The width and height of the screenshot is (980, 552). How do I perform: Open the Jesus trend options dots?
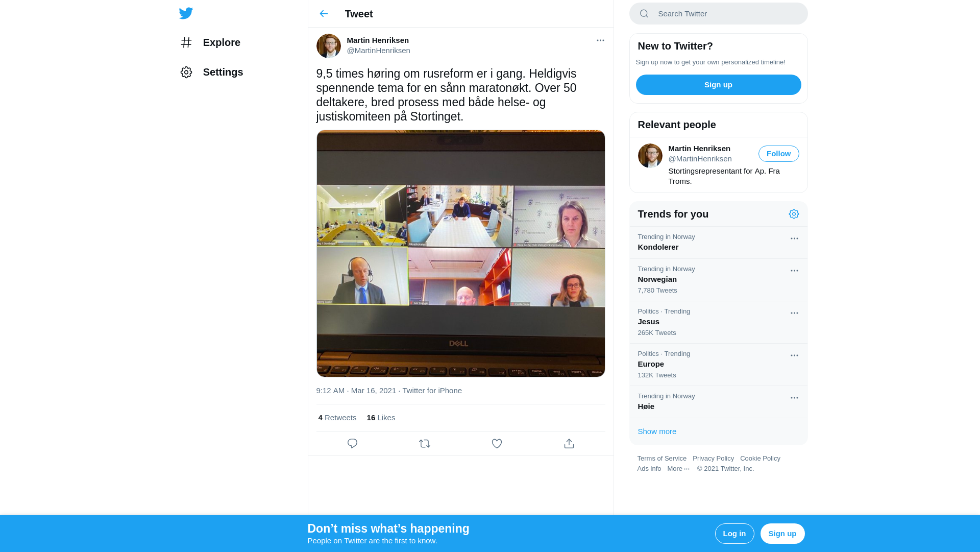[x=794, y=313]
